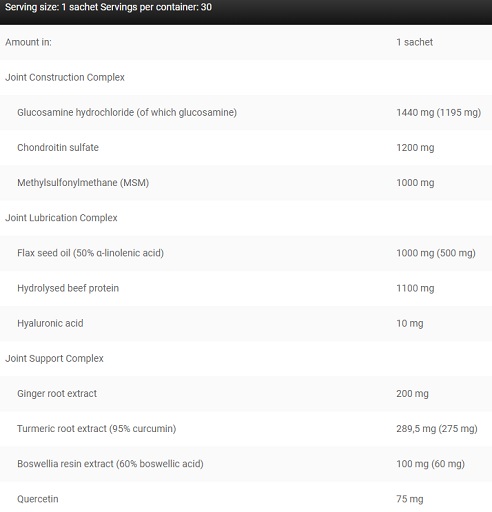Select the Joint Construction Complex heading
The width and height of the screenshot is (492, 512).
pos(65,77)
